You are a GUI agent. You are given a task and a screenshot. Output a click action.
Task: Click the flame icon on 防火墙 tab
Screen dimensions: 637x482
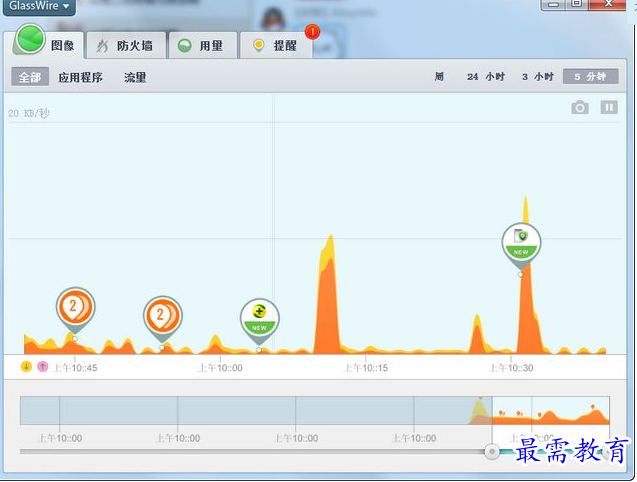coord(102,46)
